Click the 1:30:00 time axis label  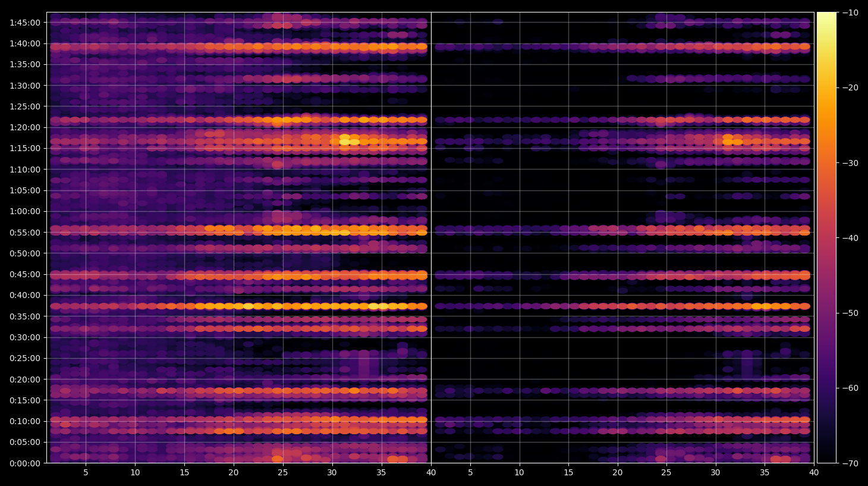tap(25, 86)
